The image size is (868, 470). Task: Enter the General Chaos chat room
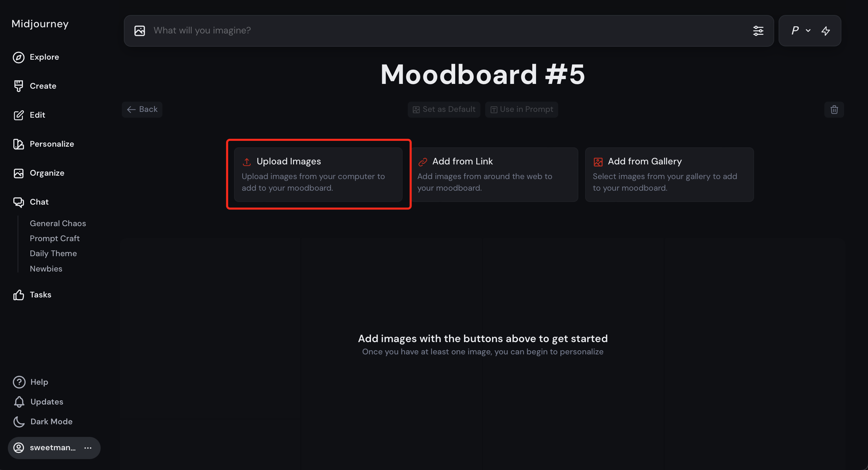tap(58, 223)
